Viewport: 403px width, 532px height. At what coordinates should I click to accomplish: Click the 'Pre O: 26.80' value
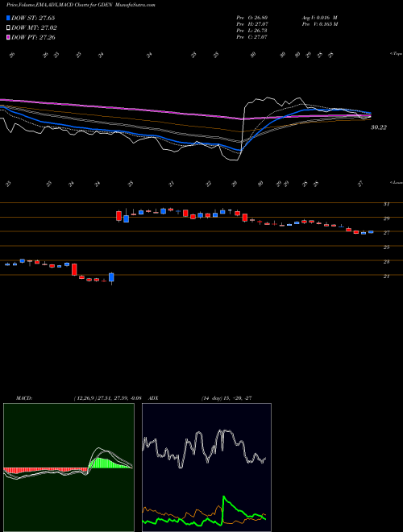click(x=252, y=17)
